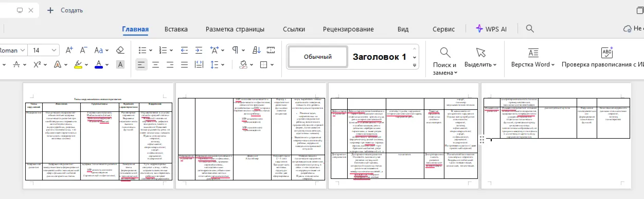Click the paragraph shading fill icon
The width and height of the screenshot is (644, 199).
pyautogui.click(x=243, y=64)
